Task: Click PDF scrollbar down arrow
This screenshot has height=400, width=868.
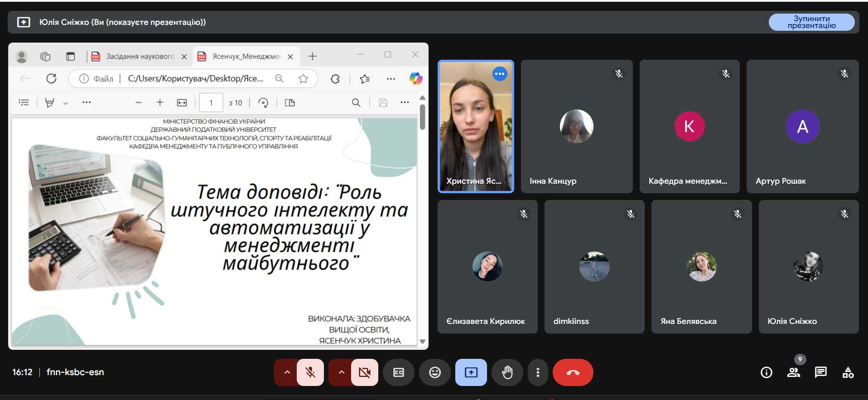Action: click(423, 342)
